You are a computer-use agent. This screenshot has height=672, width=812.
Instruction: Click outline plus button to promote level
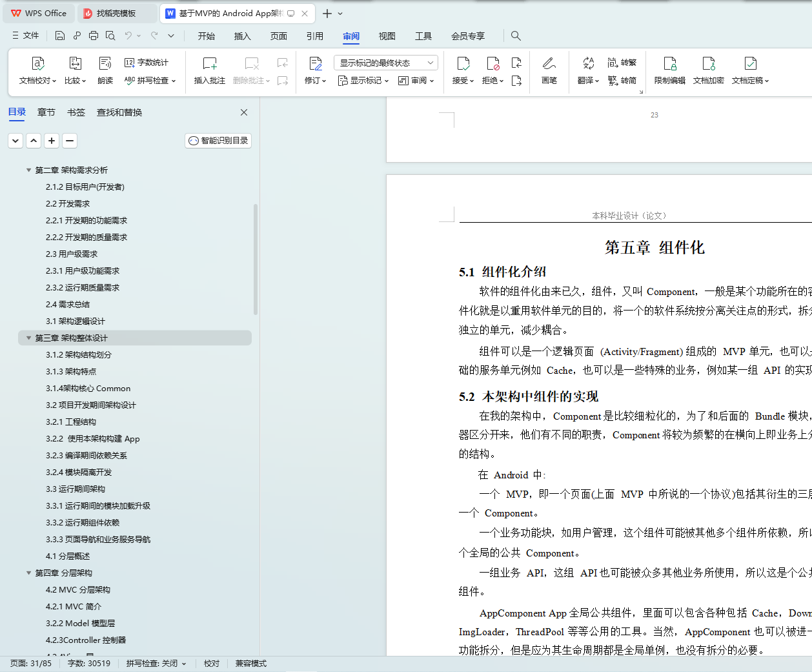pyautogui.click(x=52, y=141)
